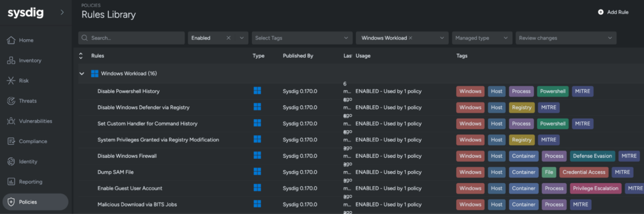The height and width of the screenshot is (214, 644).
Task: Sort by the Rules column header
Action: [97, 56]
